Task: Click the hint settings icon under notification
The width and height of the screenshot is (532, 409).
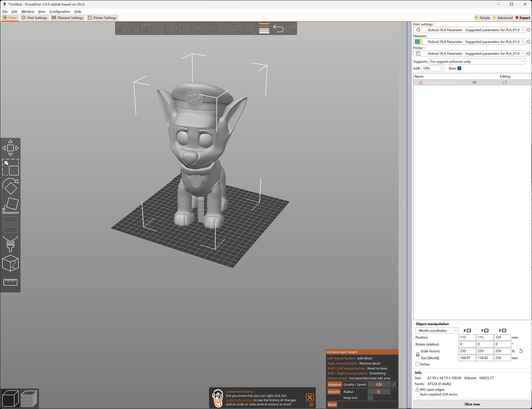Action: 311,405
